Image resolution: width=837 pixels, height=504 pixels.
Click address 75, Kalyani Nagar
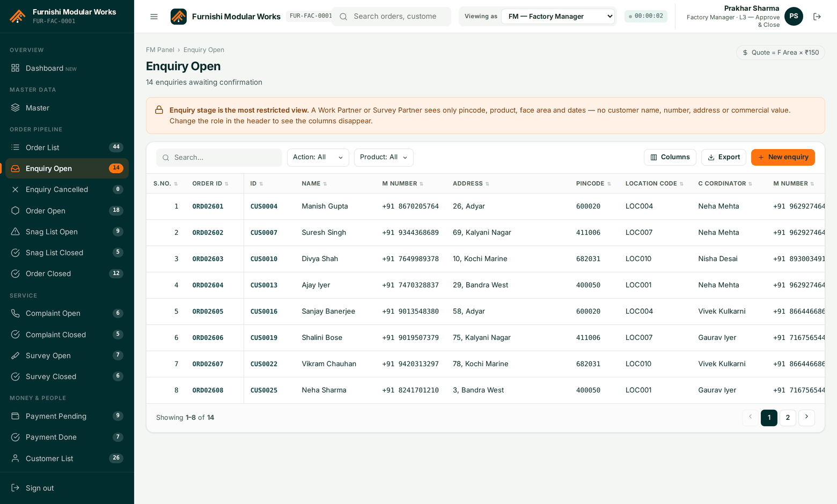pyautogui.click(x=482, y=337)
